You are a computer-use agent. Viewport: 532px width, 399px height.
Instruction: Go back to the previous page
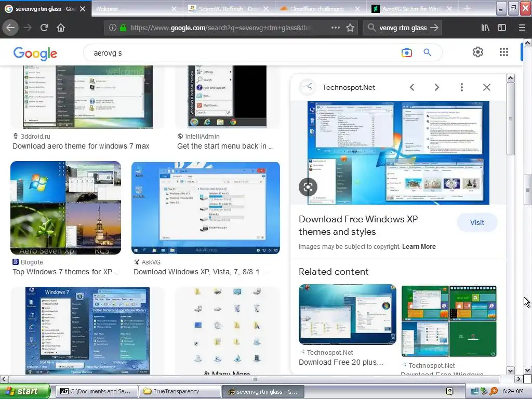(x=10, y=28)
